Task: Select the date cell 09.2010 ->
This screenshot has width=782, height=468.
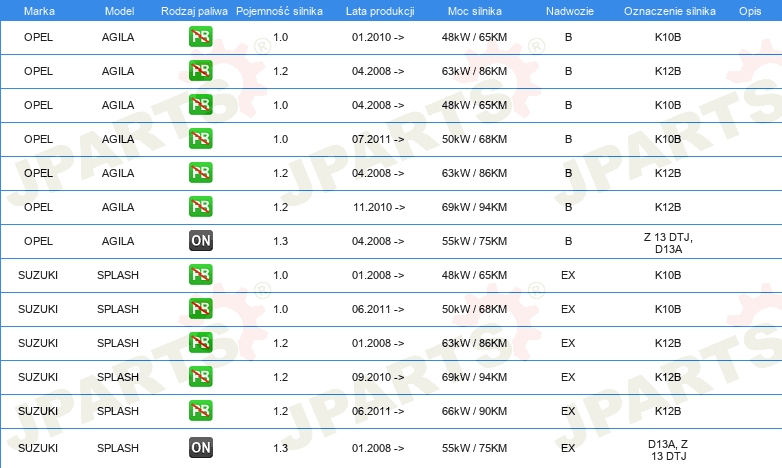Action: tap(378, 377)
